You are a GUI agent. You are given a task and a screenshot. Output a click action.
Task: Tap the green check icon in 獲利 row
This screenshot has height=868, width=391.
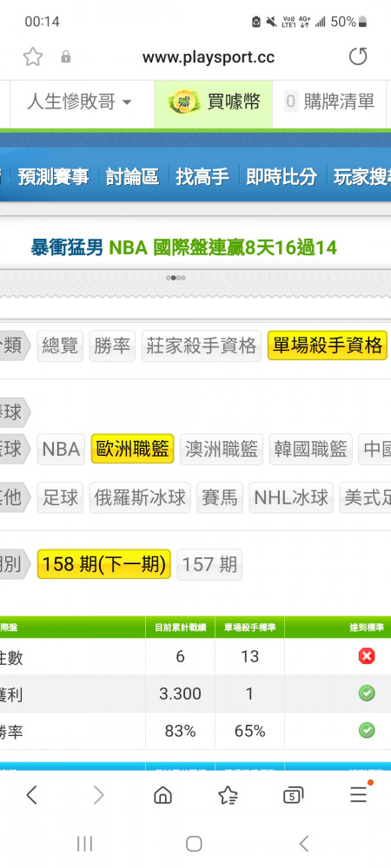click(x=367, y=693)
